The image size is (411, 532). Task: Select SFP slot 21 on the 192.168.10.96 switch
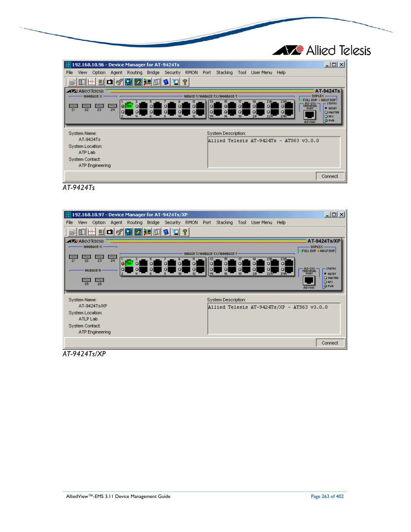coord(73,106)
